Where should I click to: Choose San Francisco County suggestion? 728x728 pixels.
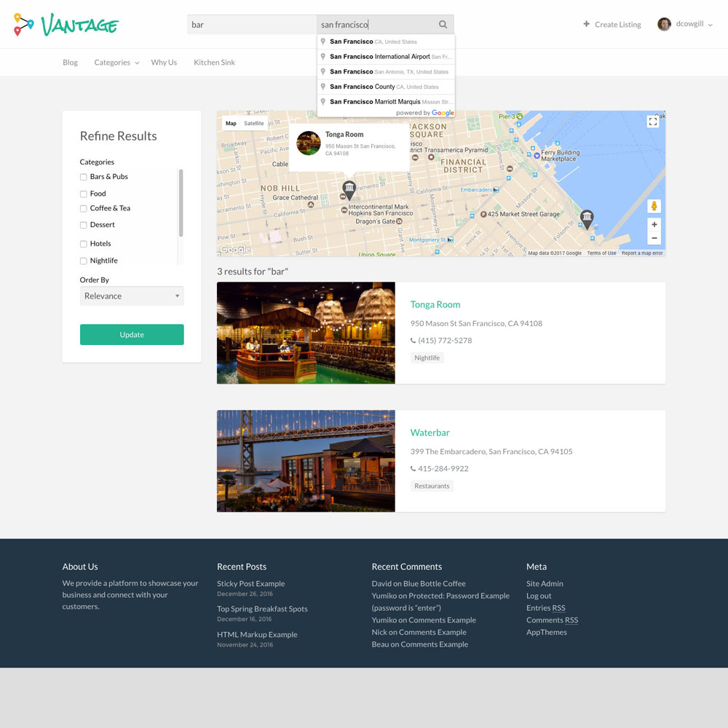coord(386,87)
